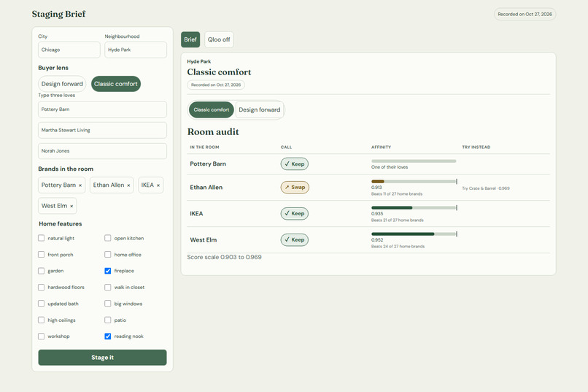Enable the walk in closet checkbox
Image resolution: width=588 pixels, height=392 pixels.
point(108,287)
